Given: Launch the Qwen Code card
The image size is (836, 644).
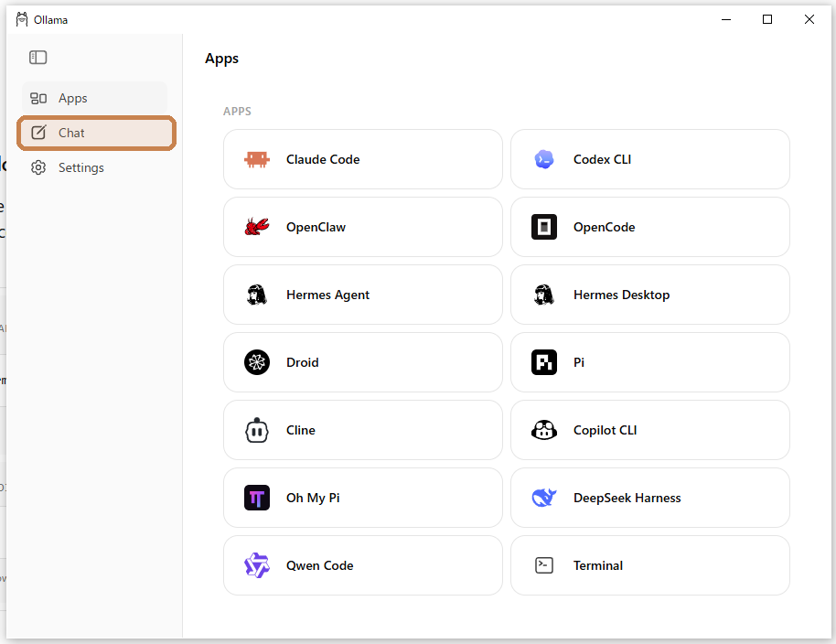Looking at the screenshot, I should 363,565.
